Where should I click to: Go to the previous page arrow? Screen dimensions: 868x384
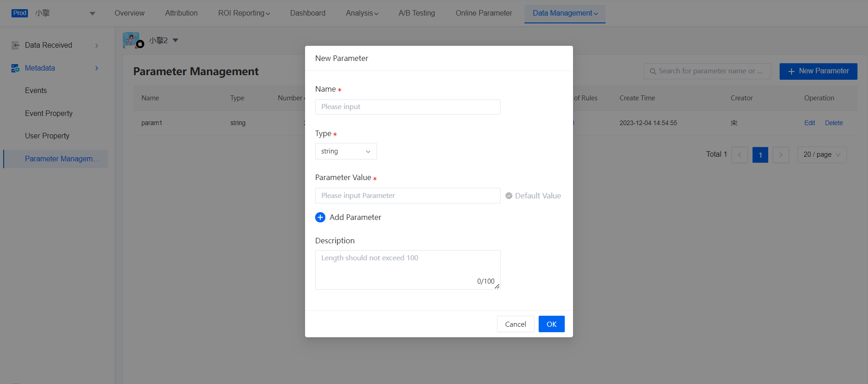click(739, 155)
